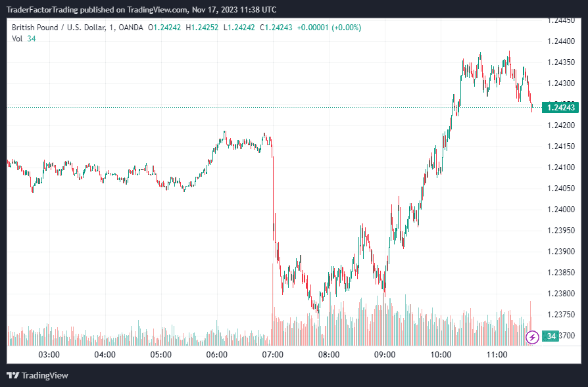This screenshot has height=387, width=588.
Task: Click the Vol indicator legend label
Action: point(17,39)
